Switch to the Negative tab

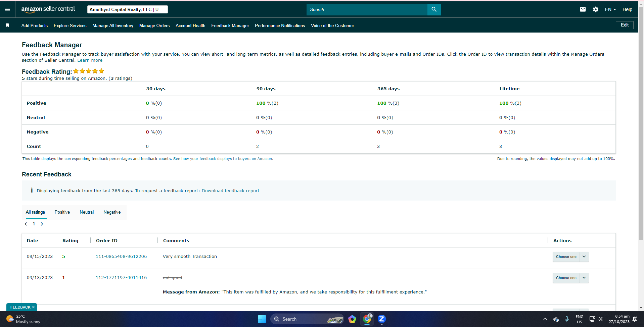tap(112, 212)
